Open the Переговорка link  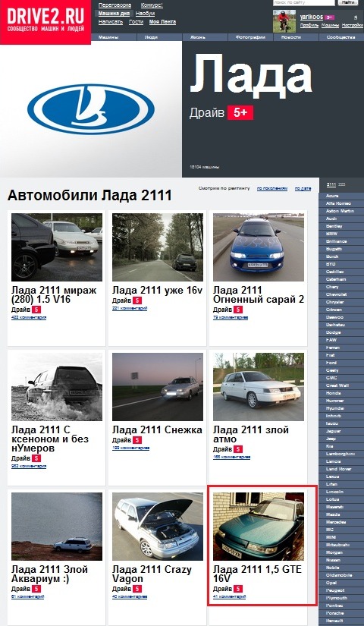tap(115, 5)
